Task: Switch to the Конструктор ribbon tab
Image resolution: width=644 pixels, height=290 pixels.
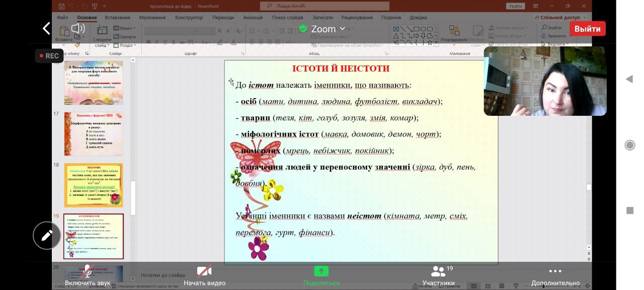Action: pyautogui.click(x=189, y=18)
